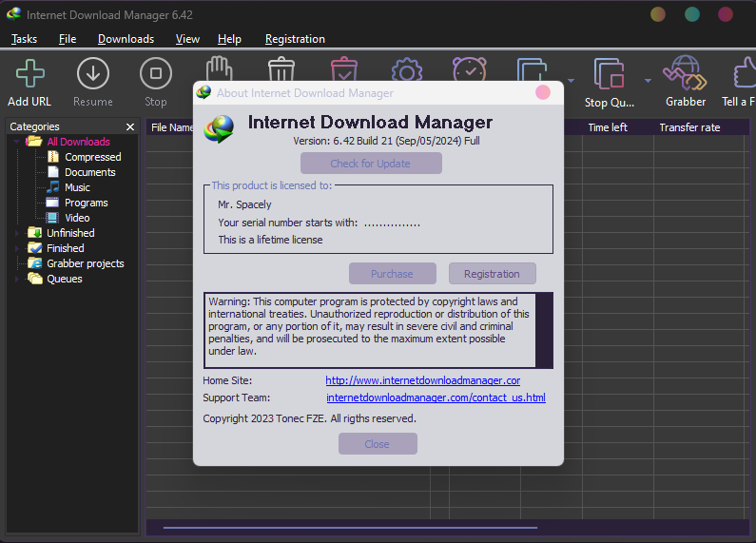The image size is (756, 543).
Task: Click the Stop Queue toolbar icon
Action: coord(610,73)
